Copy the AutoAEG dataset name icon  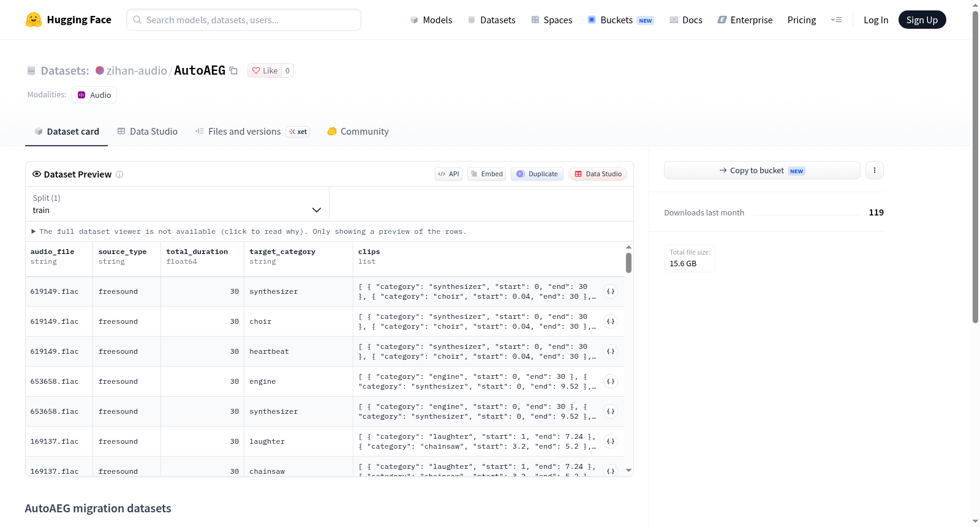(x=233, y=70)
